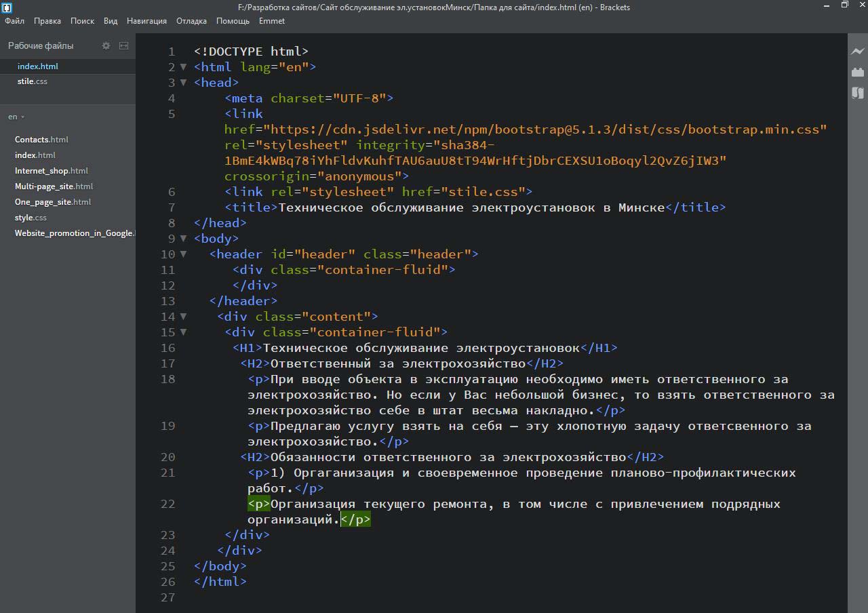Open working files settings gear
868x613 pixels.
pos(106,45)
